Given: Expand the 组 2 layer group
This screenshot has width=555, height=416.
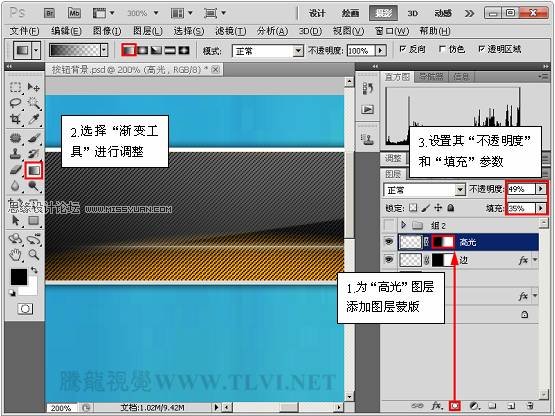Looking at the screenshot, I should point(403,224).
